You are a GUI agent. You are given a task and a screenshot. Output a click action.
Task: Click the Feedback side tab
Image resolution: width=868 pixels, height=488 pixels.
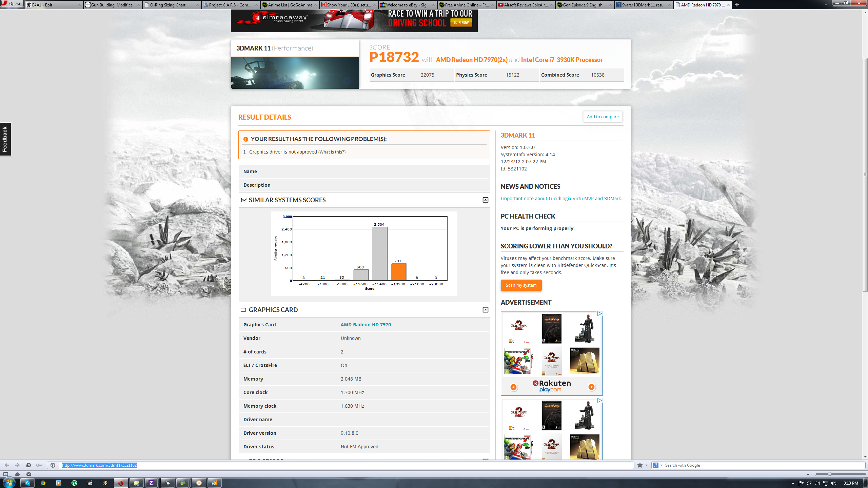pos(5,139)
